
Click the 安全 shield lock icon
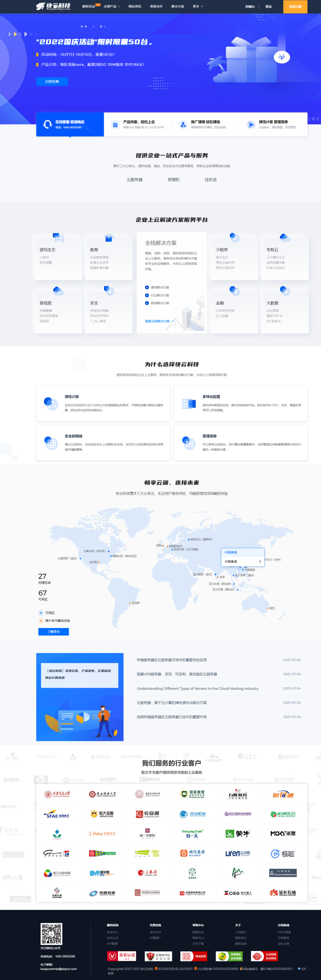[x=109, y=291]
